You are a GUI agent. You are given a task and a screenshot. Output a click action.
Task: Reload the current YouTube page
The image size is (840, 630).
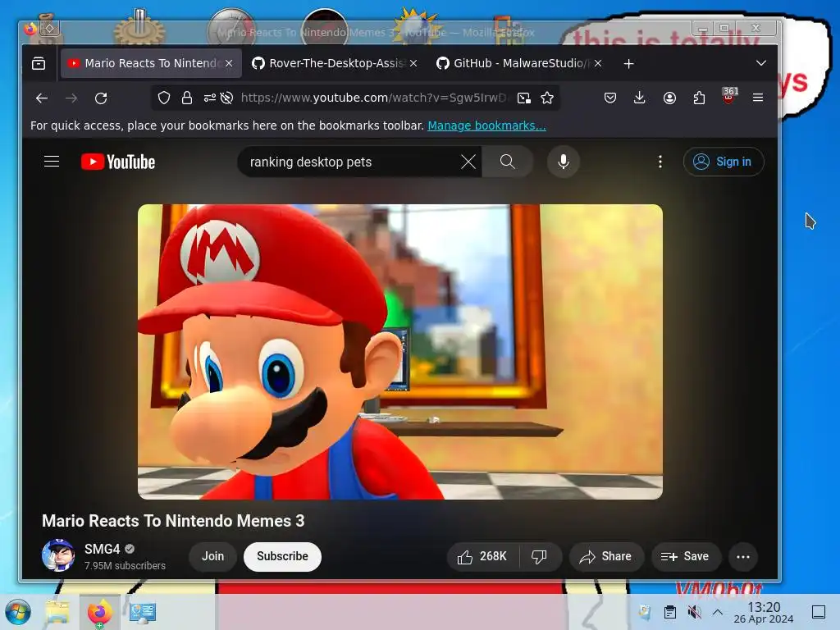coord(101,98)
